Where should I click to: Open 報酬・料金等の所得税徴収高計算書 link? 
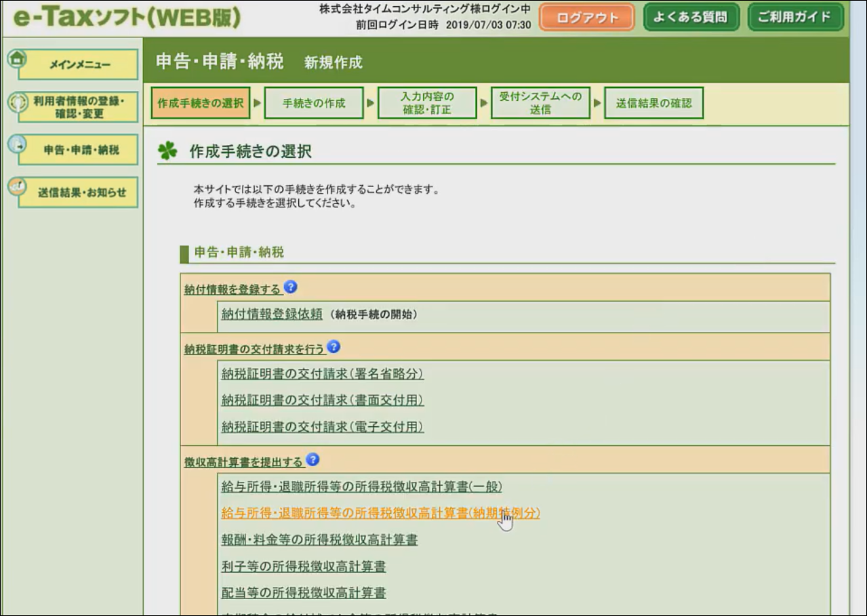[x=319, y=539]
